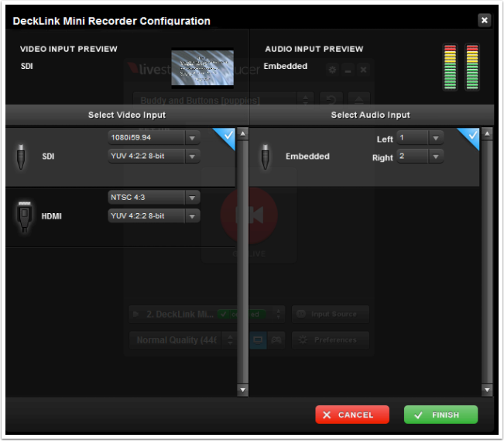Select the SDI video input row label
This screenshot has height=441, width=504.
48,157
